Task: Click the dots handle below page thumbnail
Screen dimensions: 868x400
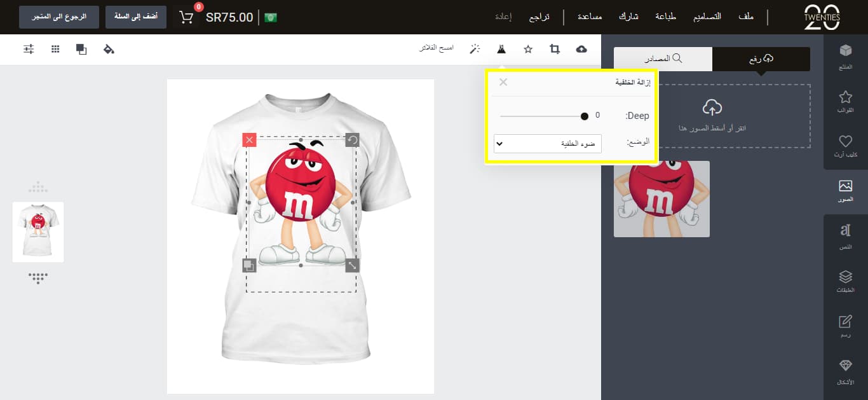Action: pyautogui.click(x=38, y=278)
